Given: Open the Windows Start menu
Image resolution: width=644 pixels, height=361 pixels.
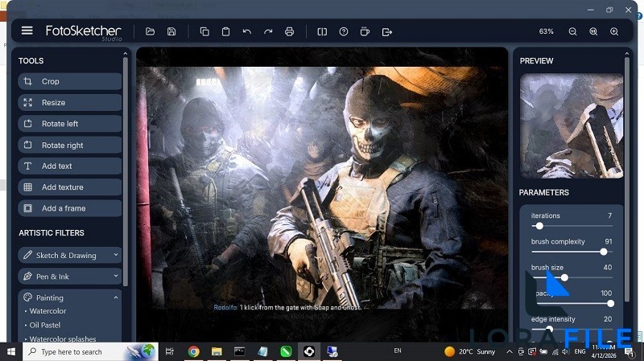Looking at the screenshot, I should click(x=11, y=351).
